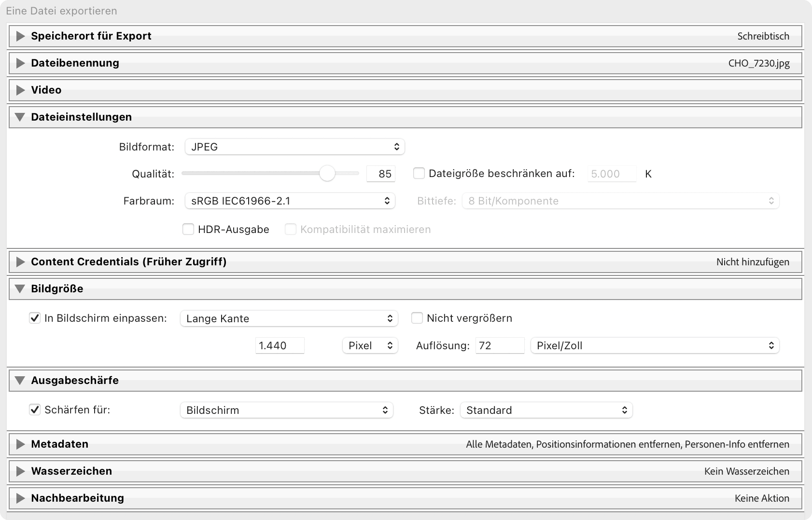This screenshot has height=520, width=812.
Task: Click the Qualität slider handle
Action: 327,174
